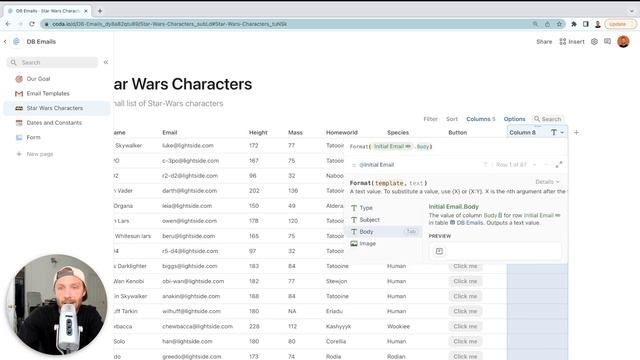Click email luke@lightside.com cell

[x=188, y=146]
